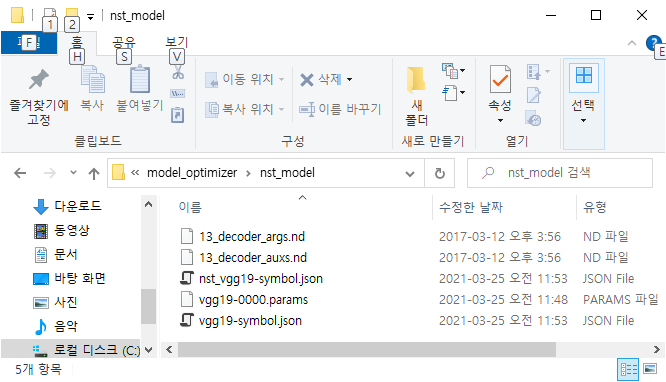Switch to Details view icon in status bar

pyautogui.click(x=628, y=369)
